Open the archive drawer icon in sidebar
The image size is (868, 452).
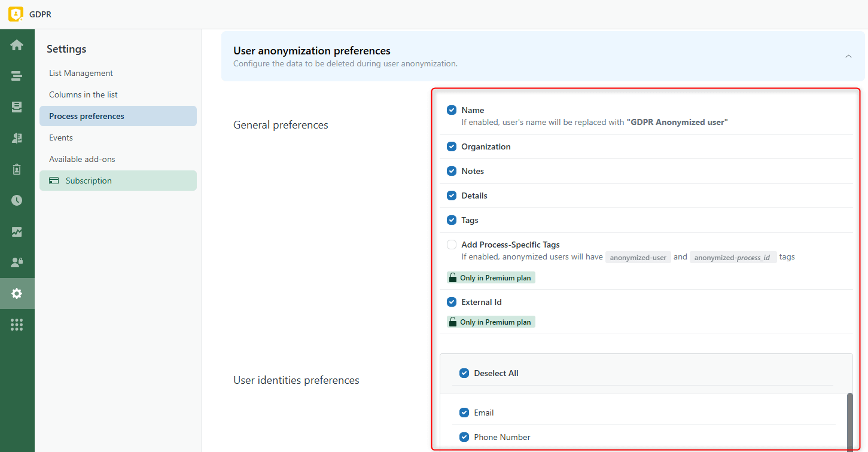point(17,107)
